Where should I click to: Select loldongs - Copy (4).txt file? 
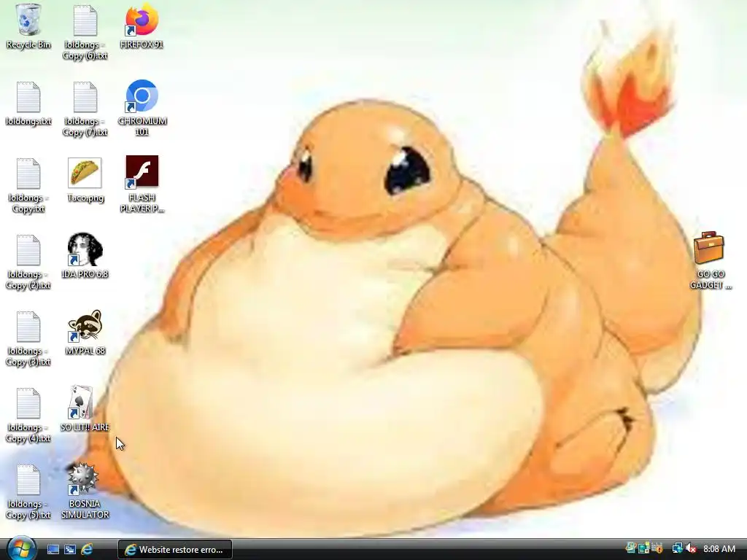click(28, 415)
